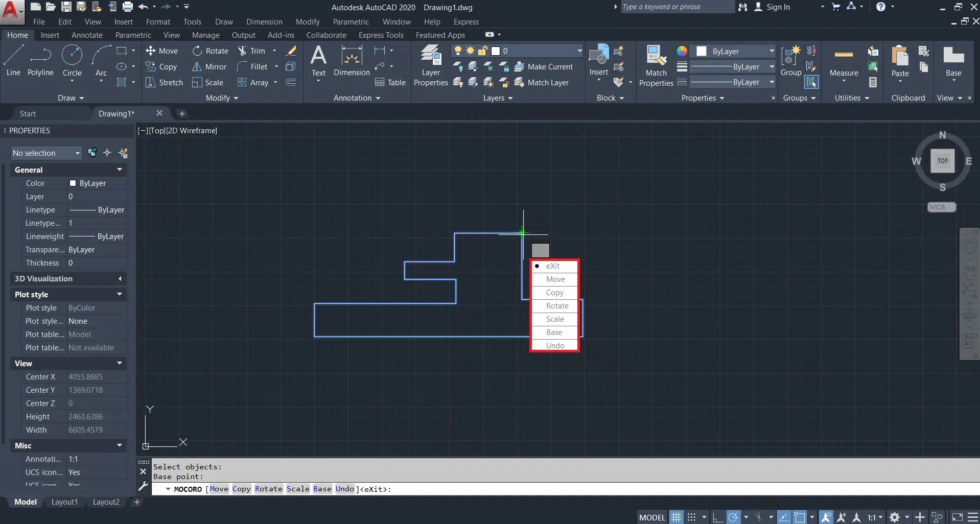Toggle snap mode in status bar
This screenshot has height=524, width=980.
tap(691, 517)
